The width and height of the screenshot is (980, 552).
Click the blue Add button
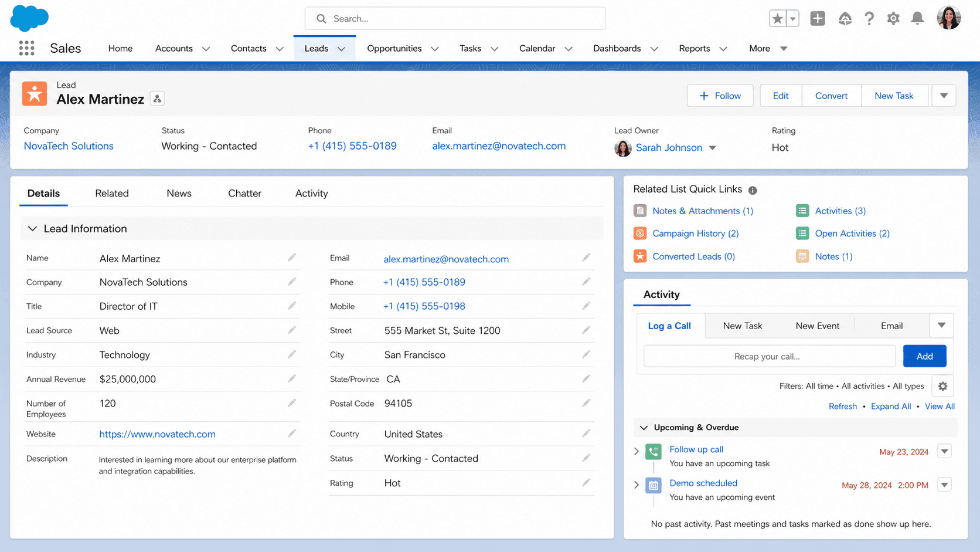(x=924, y=356)
